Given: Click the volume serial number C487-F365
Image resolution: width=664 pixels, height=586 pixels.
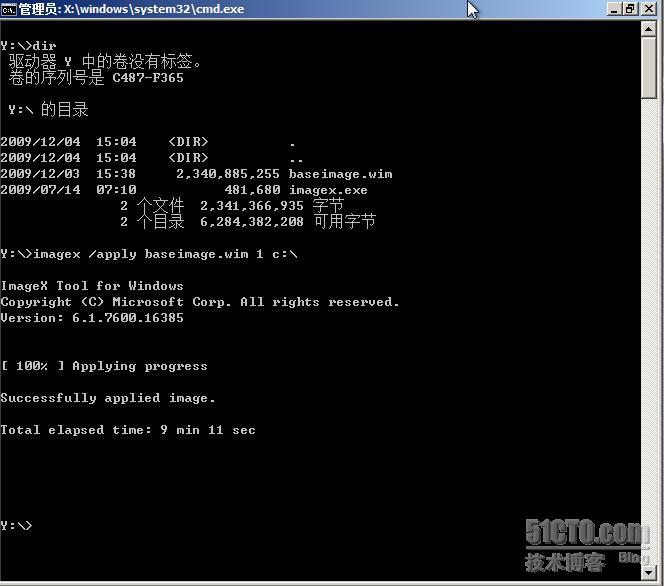Looking at the screenshot, I should (x=148, y=78).
